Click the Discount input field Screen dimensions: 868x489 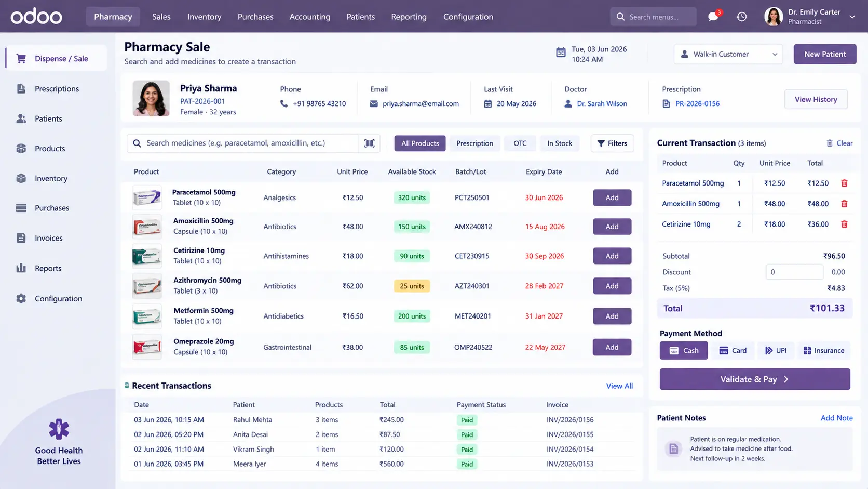pos(794,272)
